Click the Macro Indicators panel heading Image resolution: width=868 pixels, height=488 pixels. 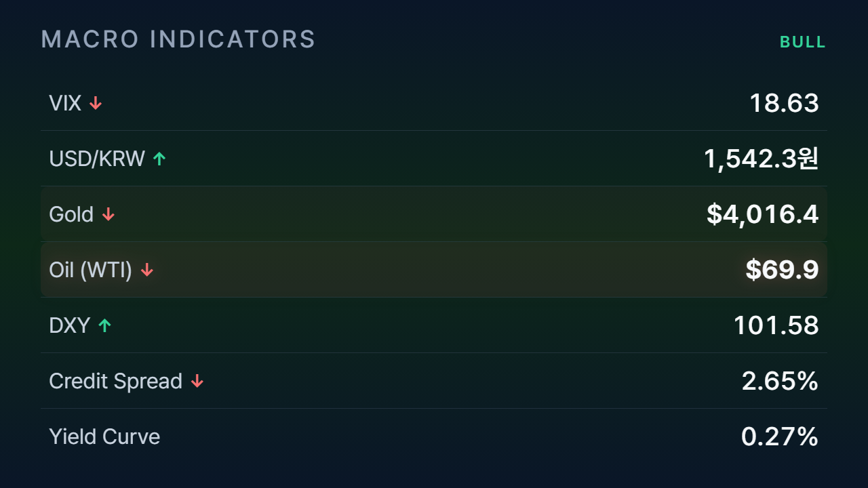178,39
